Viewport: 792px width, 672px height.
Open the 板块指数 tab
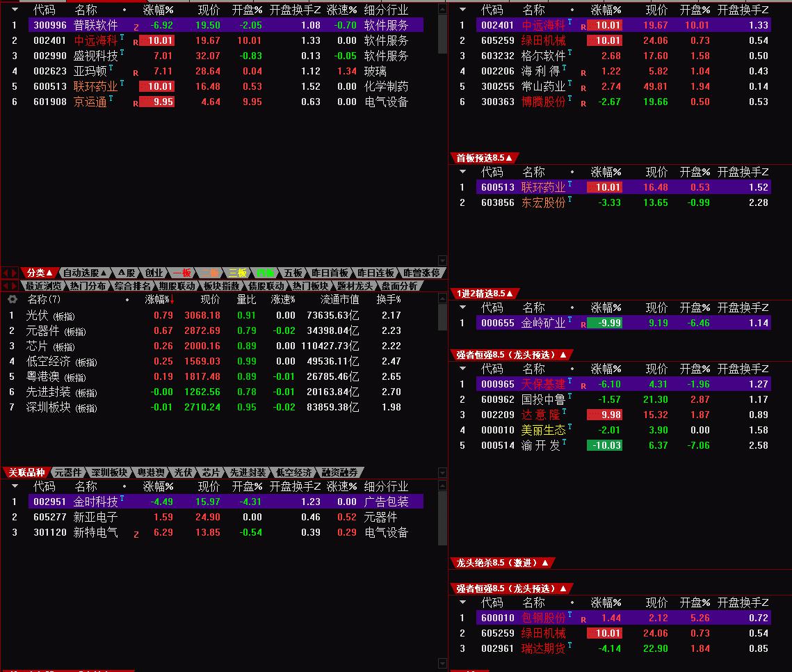[x=221, y=286]
